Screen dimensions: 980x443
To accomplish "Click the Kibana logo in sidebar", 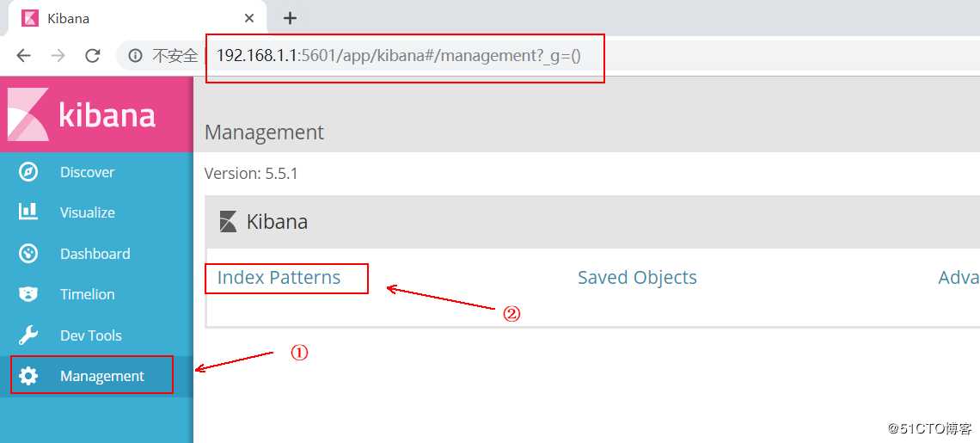I will point(82,114).
